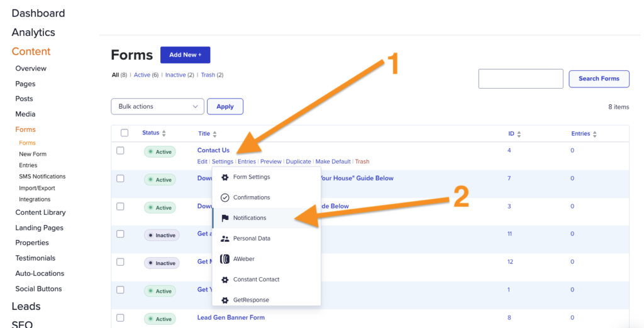Click into the forms search field
This screenshot has height=328, width=644.
(x=521, y=79)
